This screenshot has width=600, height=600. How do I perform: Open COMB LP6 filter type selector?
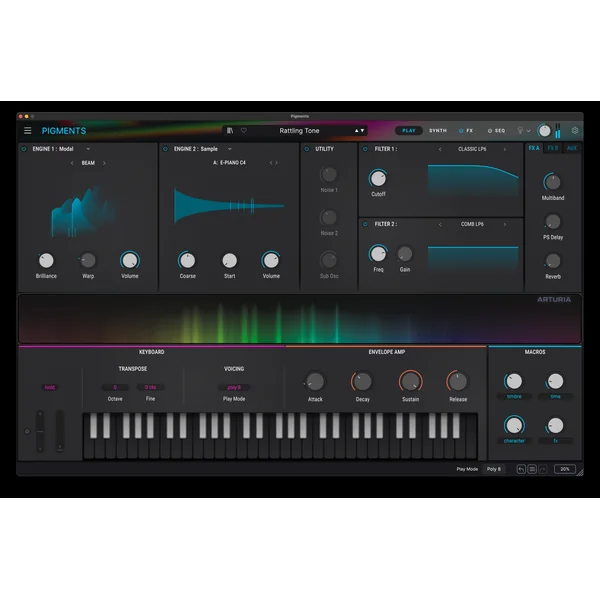(472, 224)
